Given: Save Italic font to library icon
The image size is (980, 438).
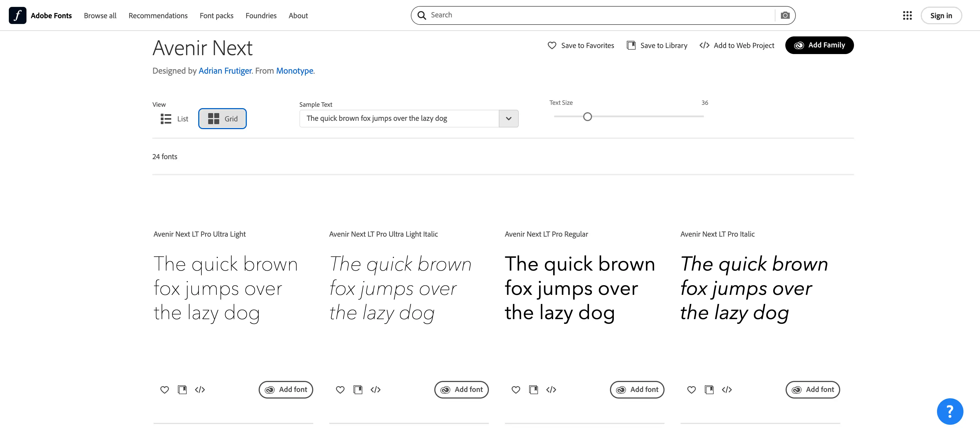Looking at the screenshot, I should click(709, 390).
